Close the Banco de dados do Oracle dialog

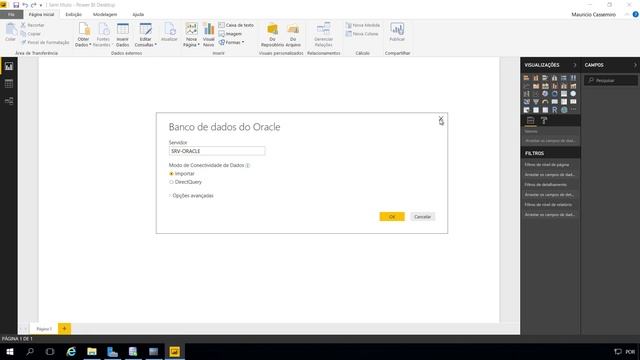tap(441, 119)
